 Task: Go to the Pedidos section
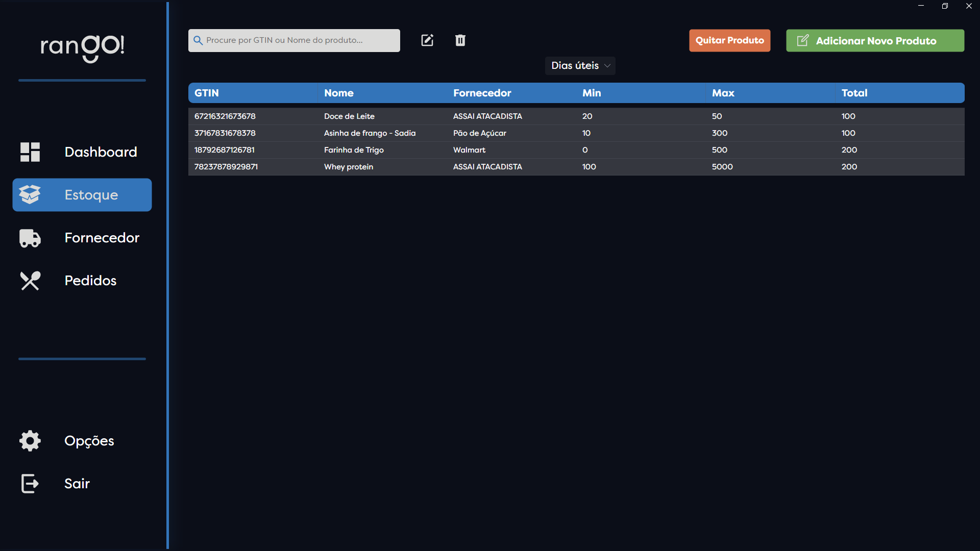pos(90,281)
